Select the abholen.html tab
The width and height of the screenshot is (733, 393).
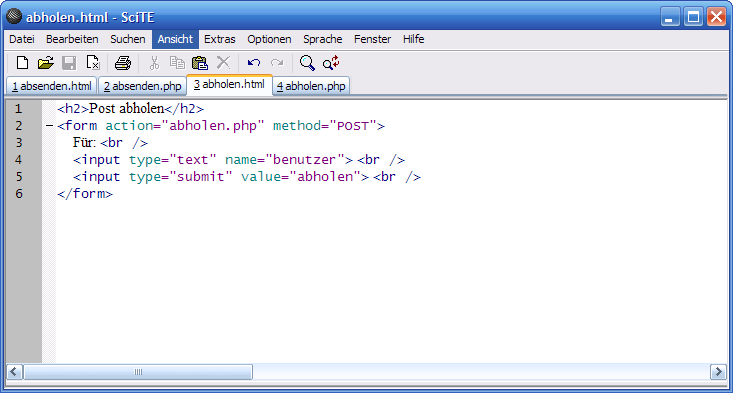pyautogui.click(x=229, y=85)
